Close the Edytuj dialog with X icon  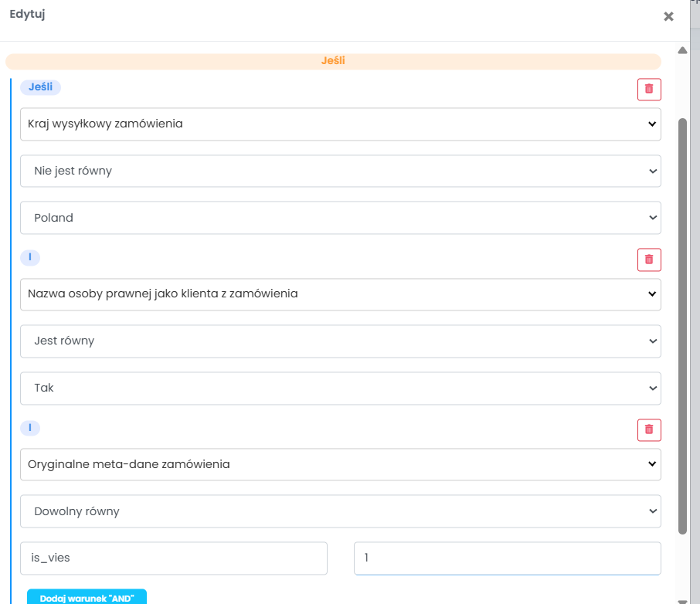pos(668,16)
